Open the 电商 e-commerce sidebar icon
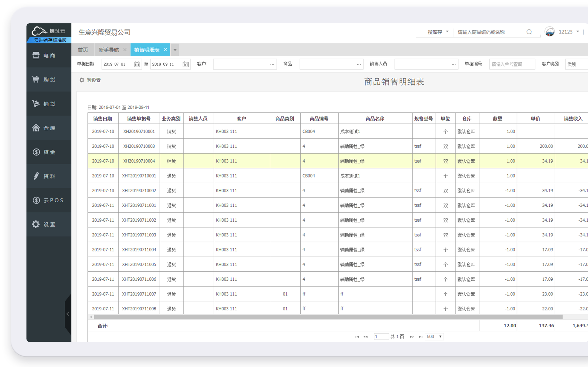 [36, 56]
